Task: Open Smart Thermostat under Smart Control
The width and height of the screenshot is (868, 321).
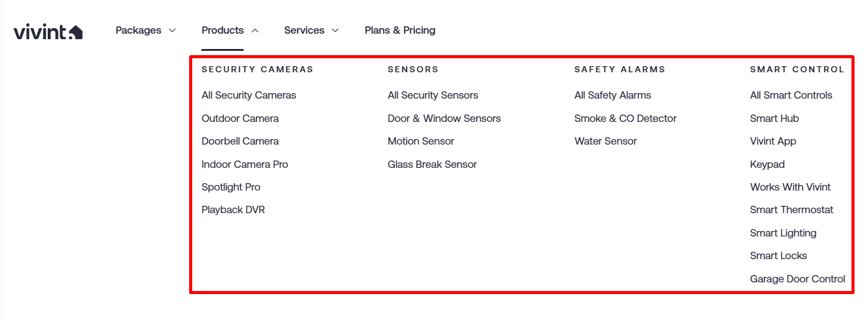Action: 791,210
